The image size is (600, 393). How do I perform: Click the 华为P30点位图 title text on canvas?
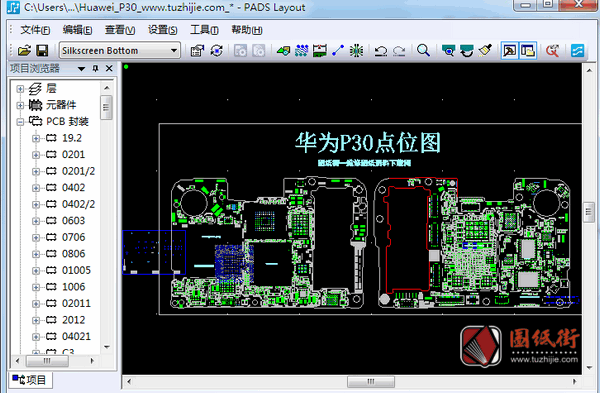367,143
